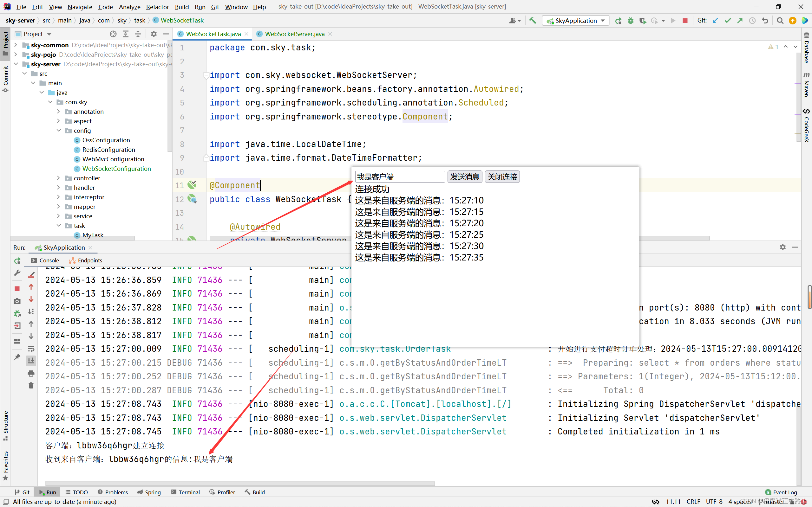Click the Clear All trash icon in console
This screenshot has width=812, height=507.
tap(31, 386)
